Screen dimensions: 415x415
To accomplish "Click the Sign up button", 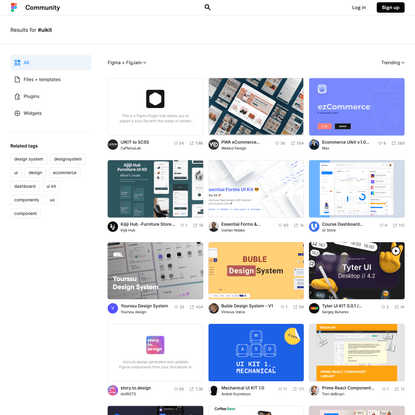I will pyautogui.click(x=390, y=7).
